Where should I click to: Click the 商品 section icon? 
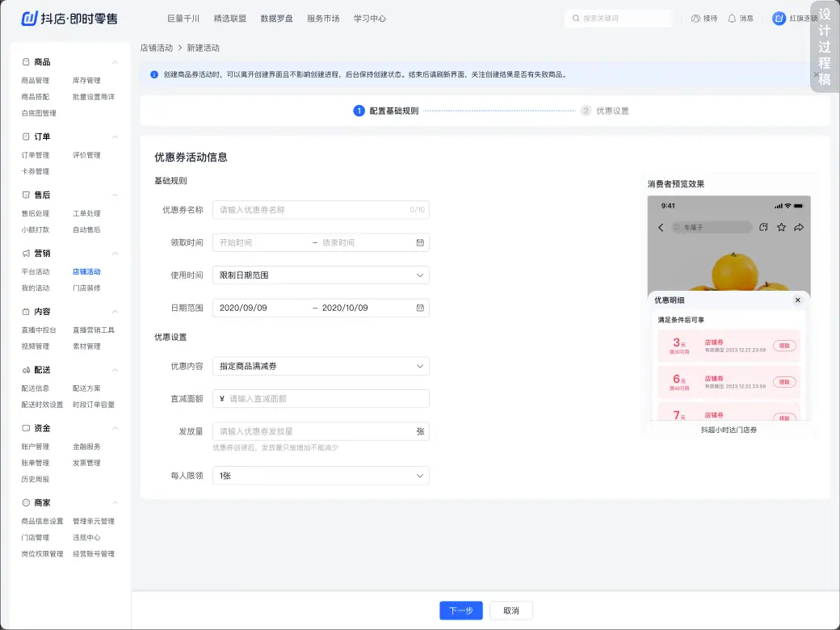pos(26,62)
